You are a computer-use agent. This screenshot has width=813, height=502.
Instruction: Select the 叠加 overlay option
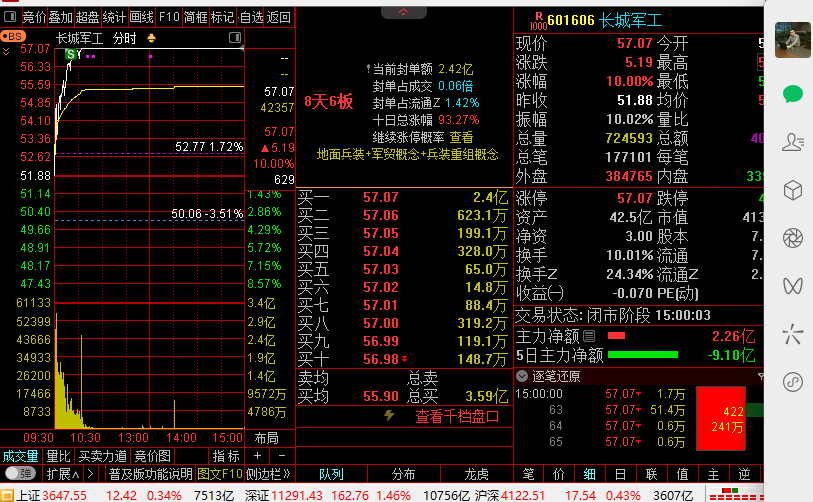pos(60,17)
